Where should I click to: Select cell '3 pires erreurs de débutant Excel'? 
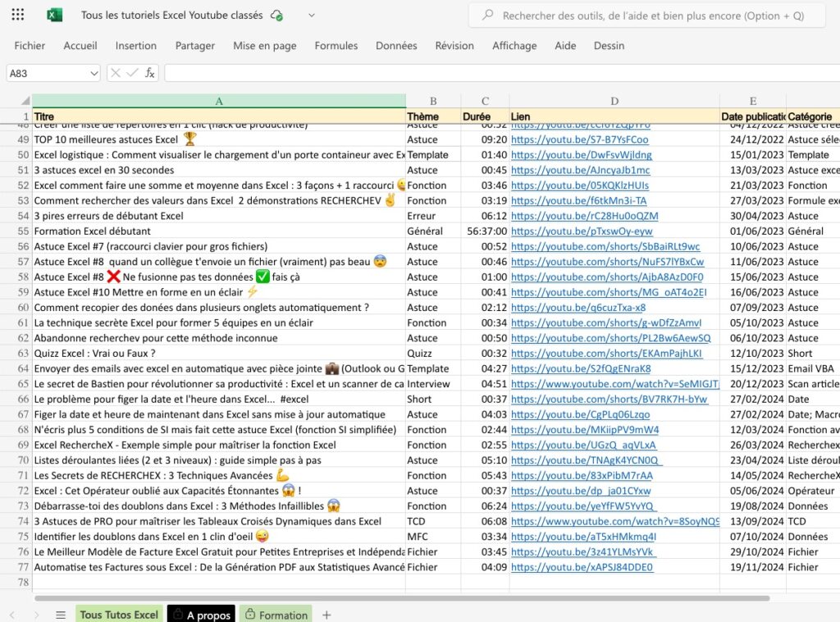click(x=218, y=216)
